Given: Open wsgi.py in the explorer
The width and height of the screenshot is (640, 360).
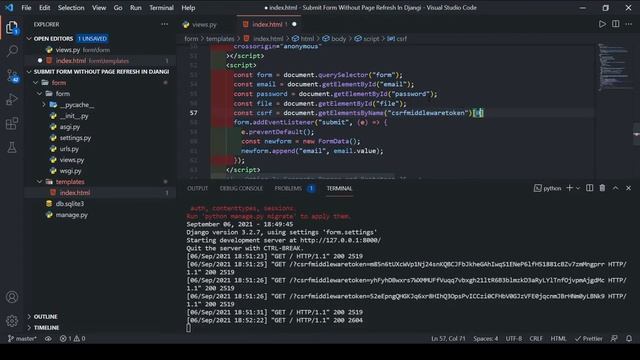Looking at the screenshot, I should (71, 171).
